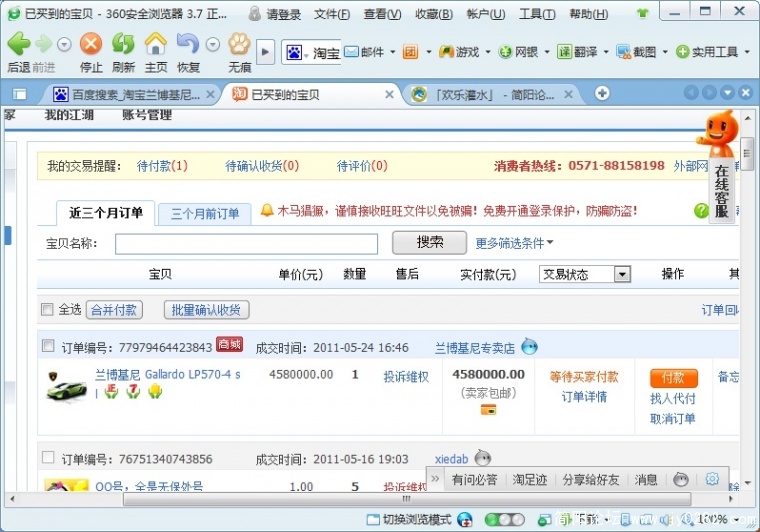Open the order details link
This screenshot has height=532, width=760.
[x=584, y=397]
